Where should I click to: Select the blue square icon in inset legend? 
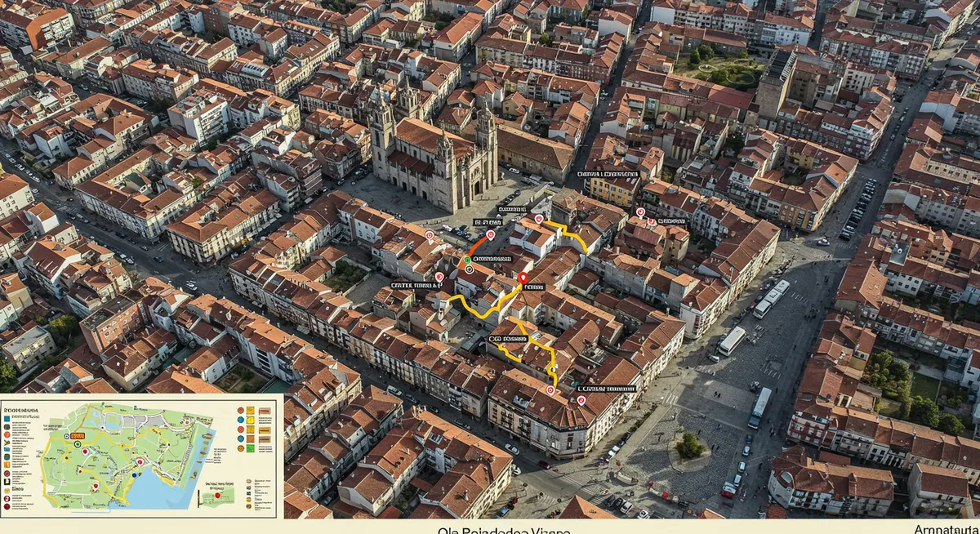click(x=7, y=417)
